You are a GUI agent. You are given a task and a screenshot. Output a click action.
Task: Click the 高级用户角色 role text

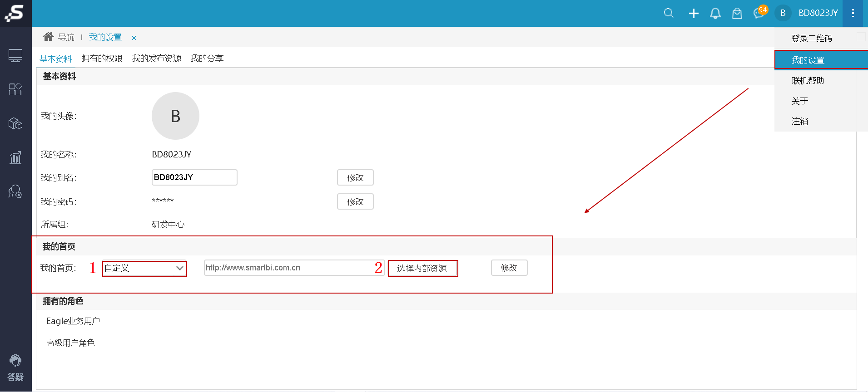[x=70, y=343]
